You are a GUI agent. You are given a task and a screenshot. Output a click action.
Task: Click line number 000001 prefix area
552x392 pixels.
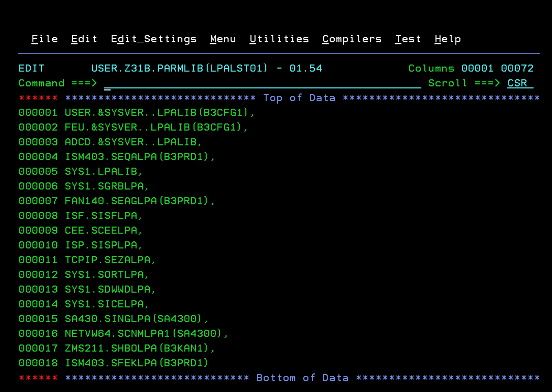click(38, 113)
